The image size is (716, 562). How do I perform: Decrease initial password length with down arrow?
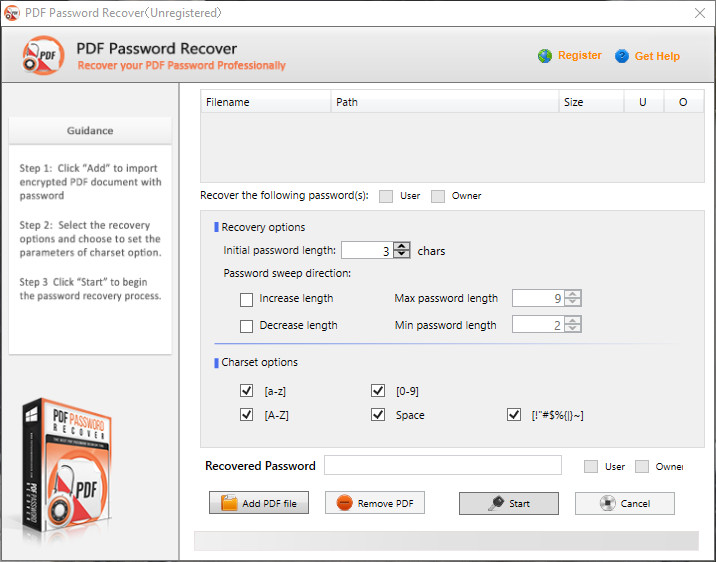402,254
